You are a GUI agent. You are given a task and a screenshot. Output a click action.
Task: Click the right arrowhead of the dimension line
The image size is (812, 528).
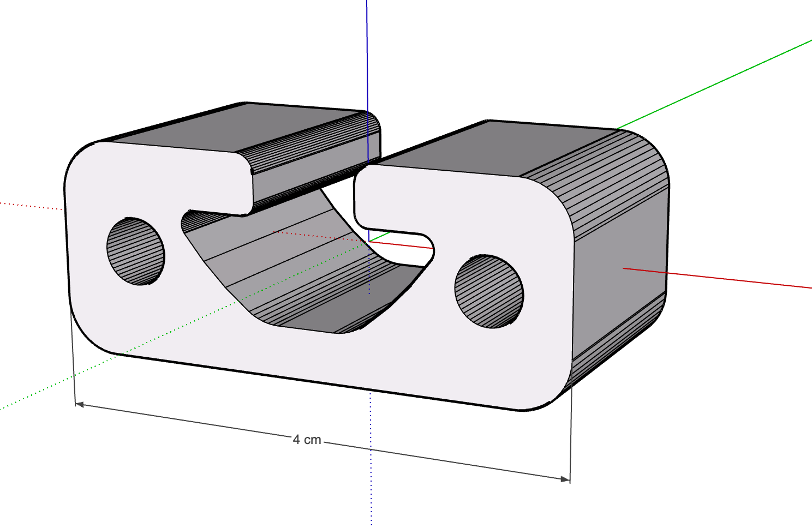[x=565, y=479]
